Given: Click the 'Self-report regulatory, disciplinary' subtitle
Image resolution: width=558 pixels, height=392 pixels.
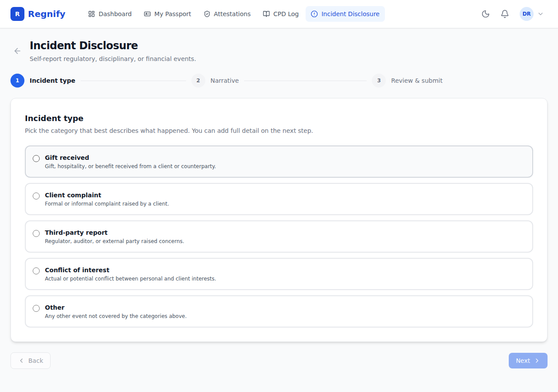Looking at the screenshot, I should pyautogui.click(x=113, y=59).
